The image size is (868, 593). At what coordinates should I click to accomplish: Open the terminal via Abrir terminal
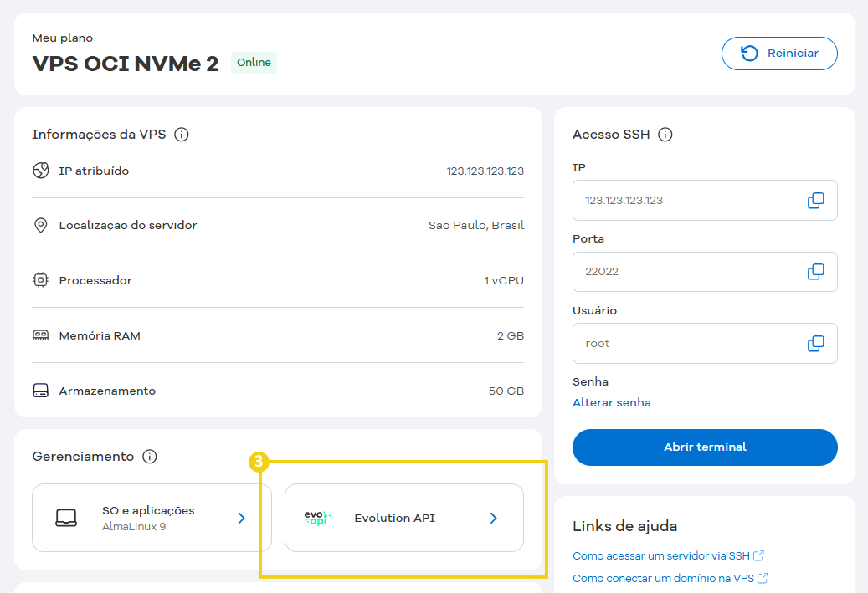(704, 447)
